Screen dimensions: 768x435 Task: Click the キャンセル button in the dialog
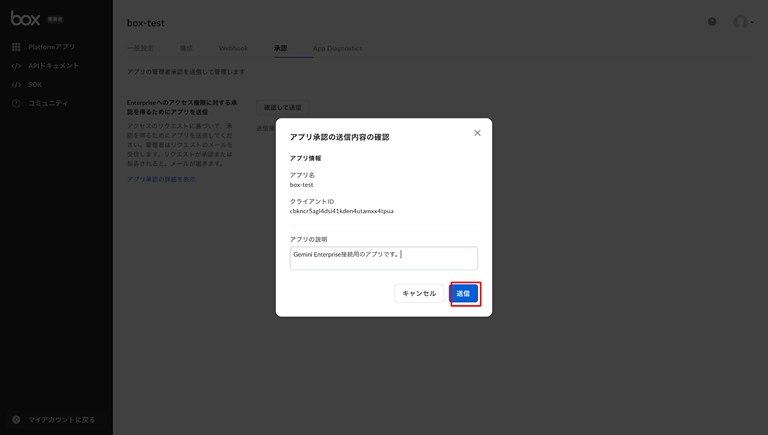(x=419, y=293)
